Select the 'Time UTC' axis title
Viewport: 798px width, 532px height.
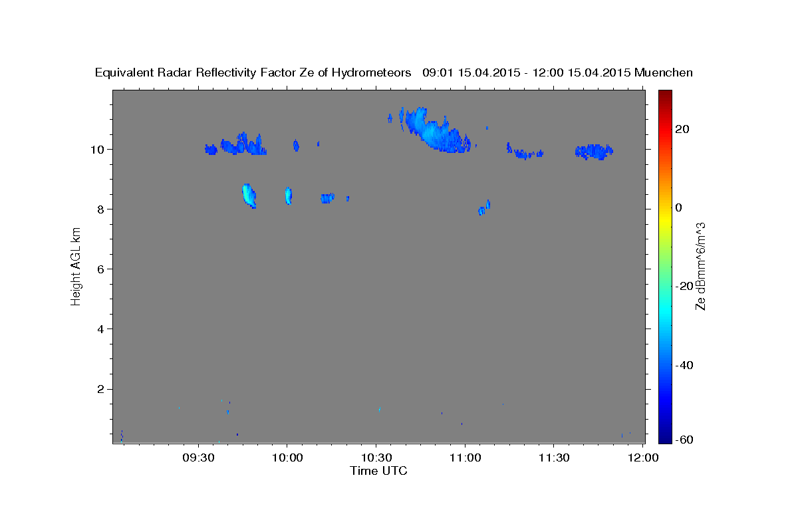click(378, 471)
